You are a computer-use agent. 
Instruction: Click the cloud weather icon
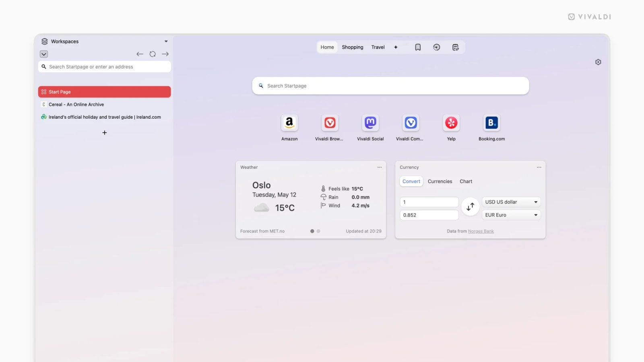262,208
